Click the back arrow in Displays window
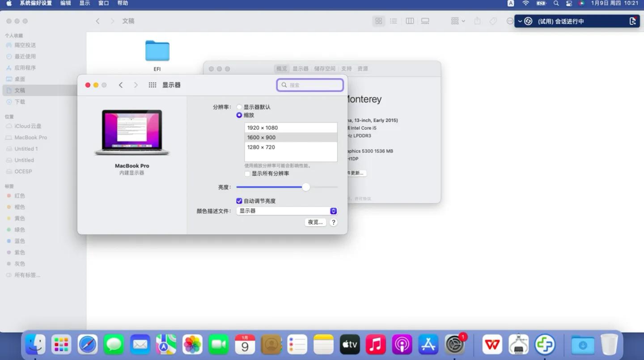 [121, 85]
